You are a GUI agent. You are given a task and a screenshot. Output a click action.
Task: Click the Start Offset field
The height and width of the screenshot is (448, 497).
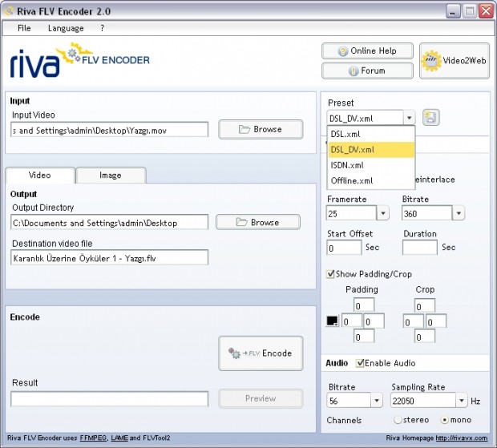point(344,248)
